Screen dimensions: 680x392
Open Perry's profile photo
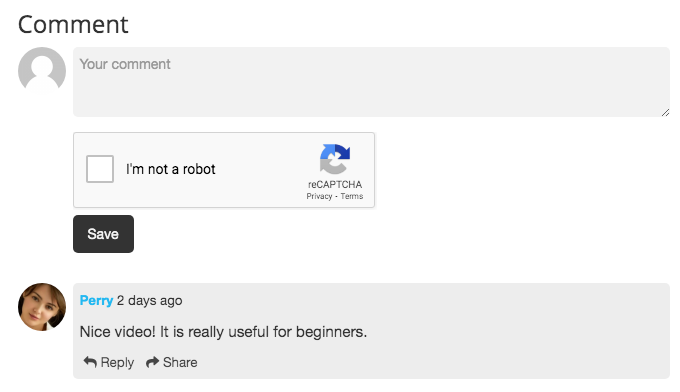(x=42, y=307)
